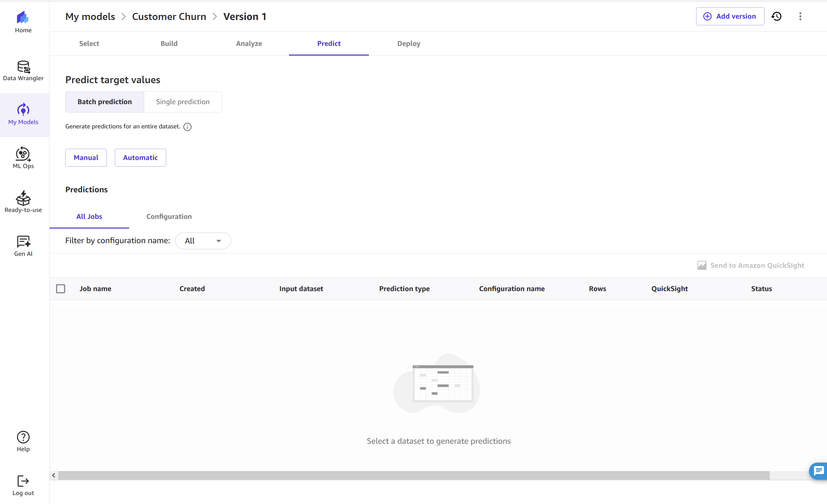The image size is (827, 504).
Task: Click the Log out icon
Action: (x=23, y=481)
